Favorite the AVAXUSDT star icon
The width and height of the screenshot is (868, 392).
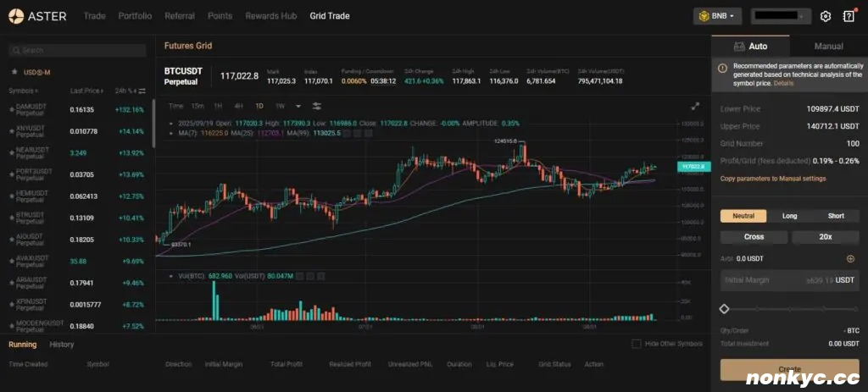click(12, 261)
